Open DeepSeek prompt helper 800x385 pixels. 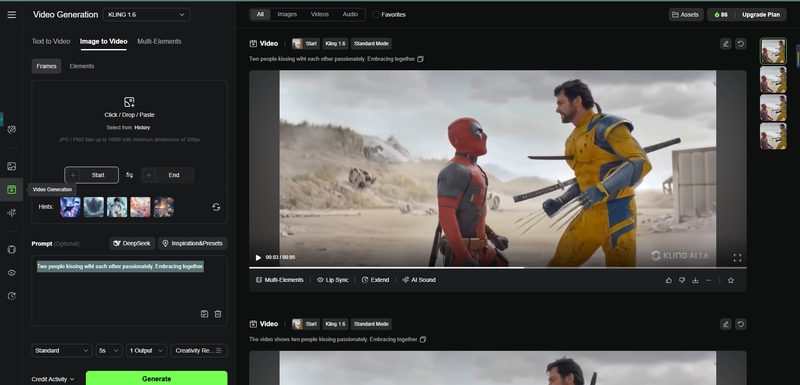132,244
